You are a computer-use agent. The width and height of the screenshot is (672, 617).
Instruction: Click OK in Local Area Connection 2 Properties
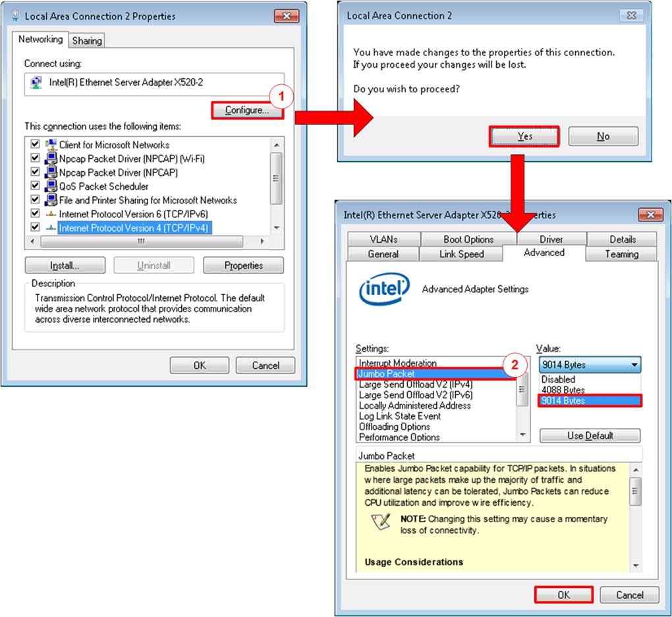click(199, 365)
